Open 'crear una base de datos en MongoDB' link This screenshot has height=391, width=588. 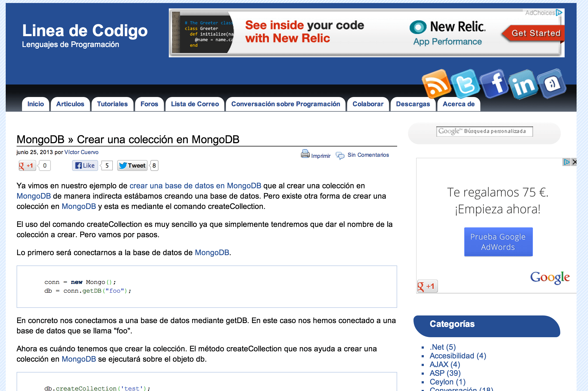[195, 186]
